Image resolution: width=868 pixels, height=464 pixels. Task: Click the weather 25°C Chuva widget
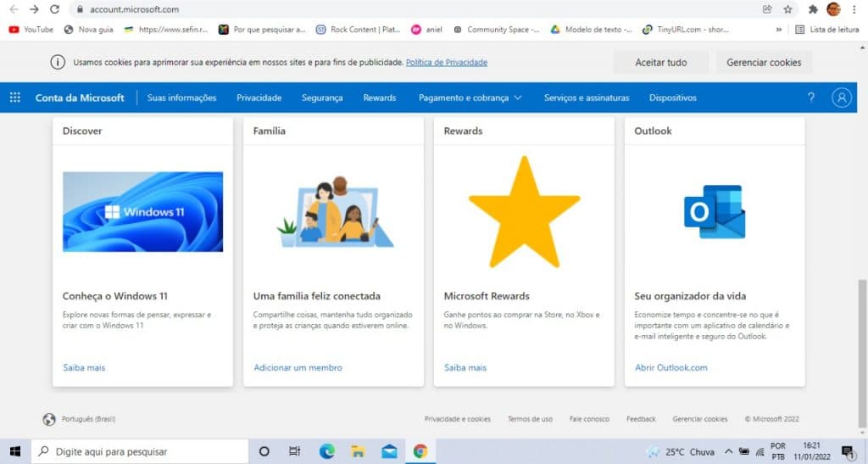[x=681, y=452]
